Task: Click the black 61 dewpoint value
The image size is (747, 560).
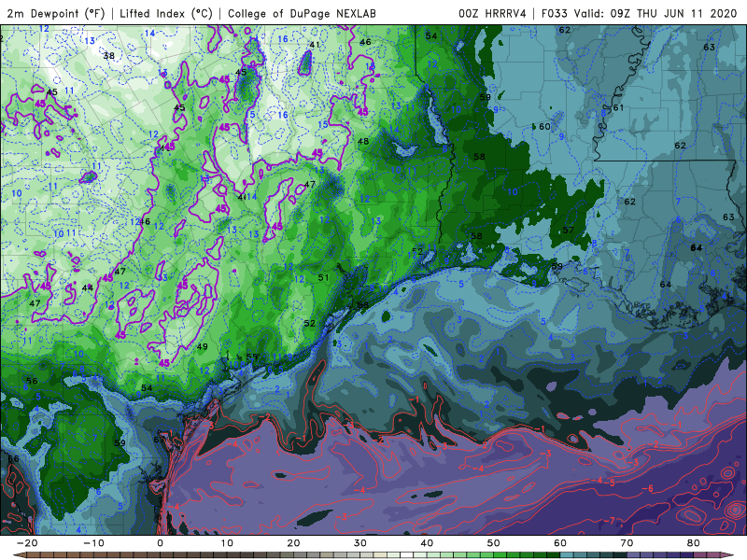Action: [x=618, y=107]
